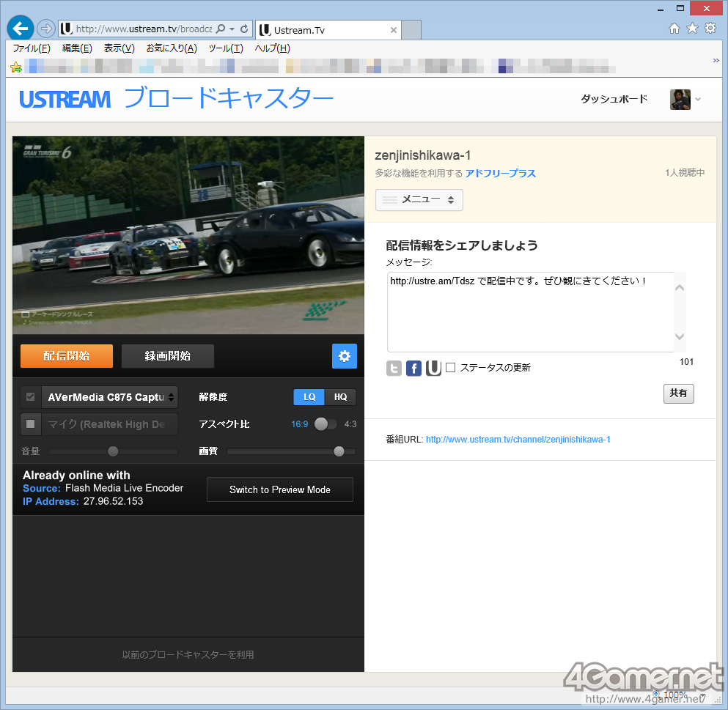
Task: Click IP address 27.96.52.153 text
Action: pyautogui.click(x=114, y=501)
